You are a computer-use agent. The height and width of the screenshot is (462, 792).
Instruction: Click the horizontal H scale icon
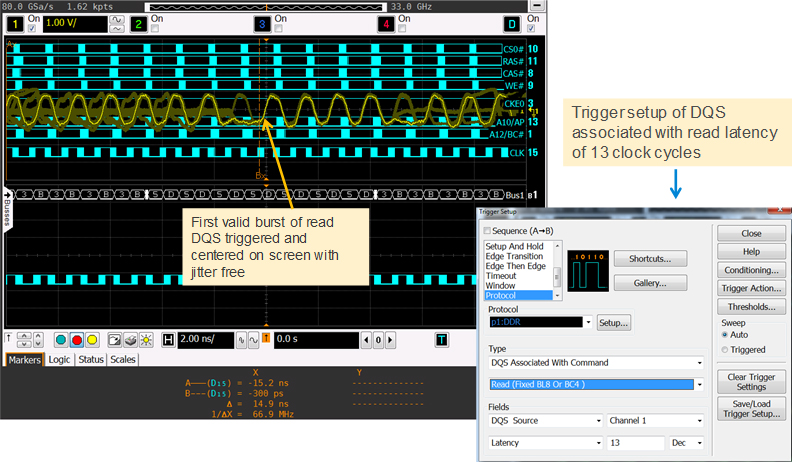168,340
